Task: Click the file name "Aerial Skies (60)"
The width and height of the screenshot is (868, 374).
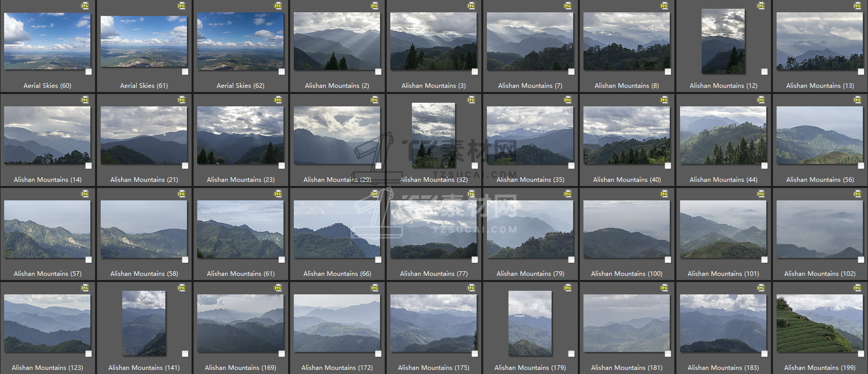Action: [47, 86]
